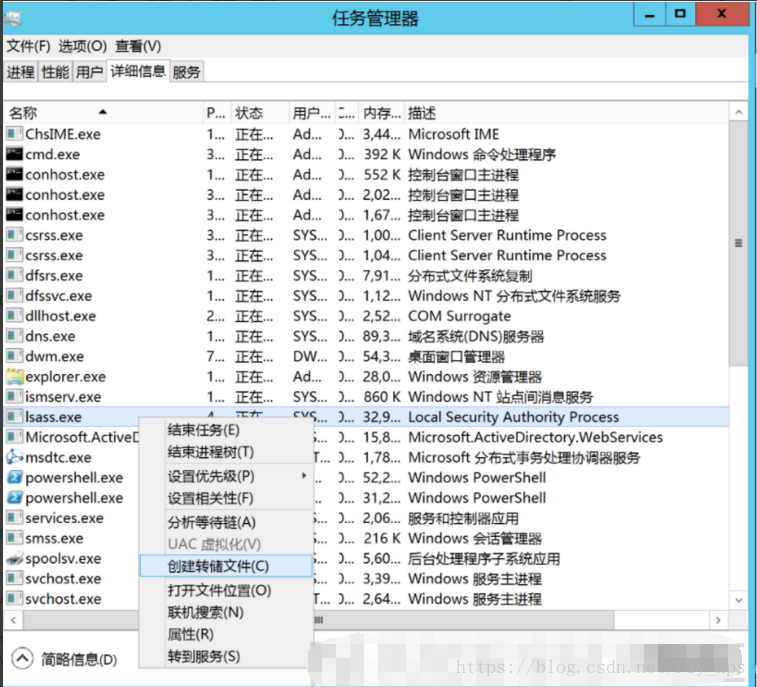The width and height of the screenshot is (757, 687).
Task: Click the horizontal scrollbar right arrow
Action: click(718, 620)
